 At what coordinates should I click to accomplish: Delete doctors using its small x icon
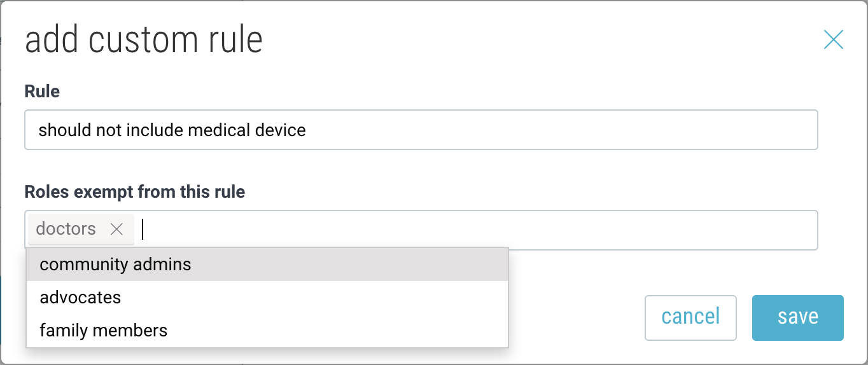tap(116, 229)
